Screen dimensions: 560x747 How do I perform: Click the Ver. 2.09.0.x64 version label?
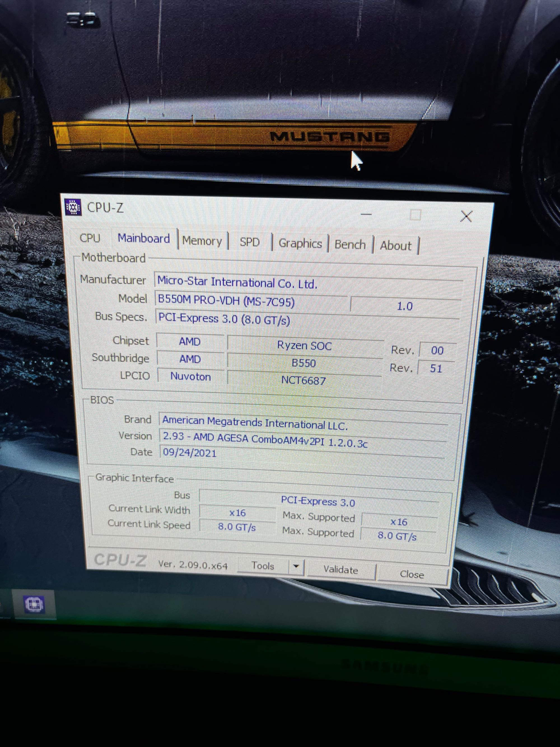[x=193, y=565]
